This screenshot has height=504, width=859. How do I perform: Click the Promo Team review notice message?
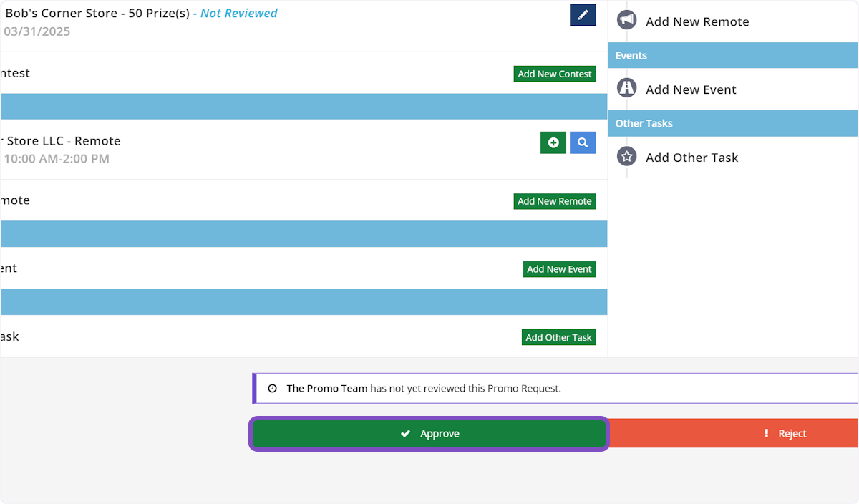pos(424,389)
